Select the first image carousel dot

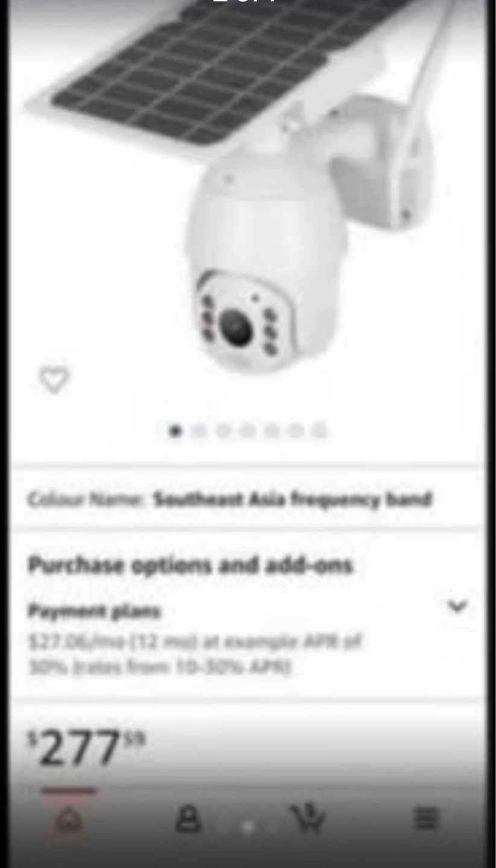(x=175, y=431)
